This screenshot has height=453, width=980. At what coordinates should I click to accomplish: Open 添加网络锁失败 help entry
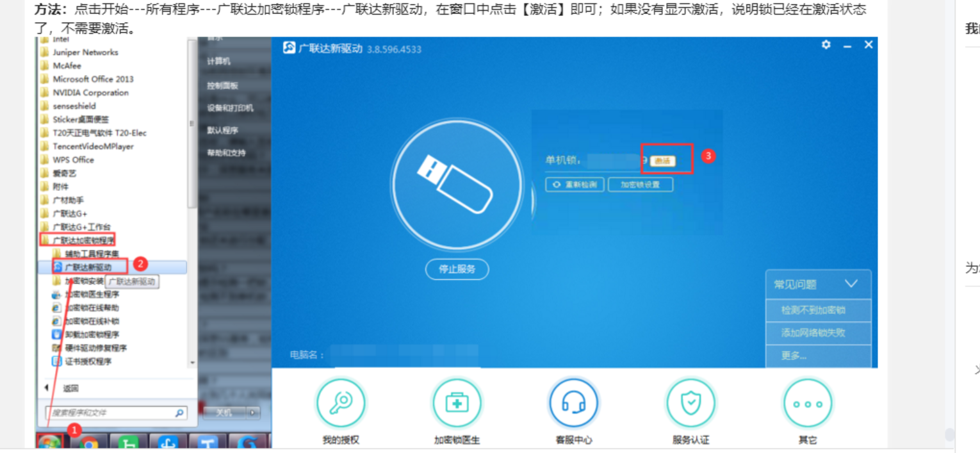tap(818, 333)
